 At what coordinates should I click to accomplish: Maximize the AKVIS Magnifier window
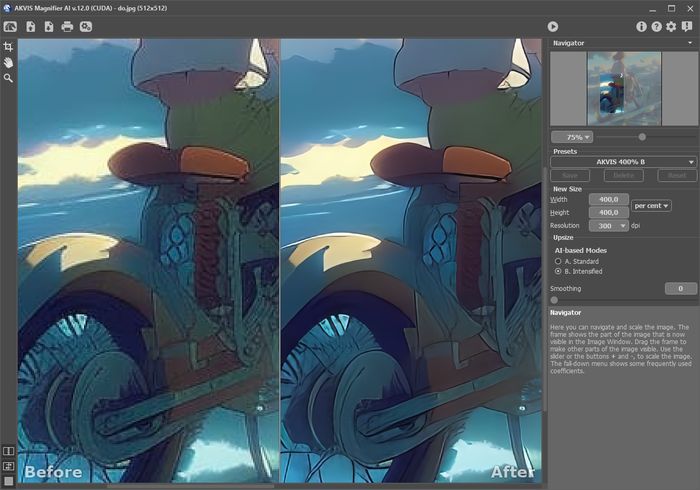pos(671,9)
